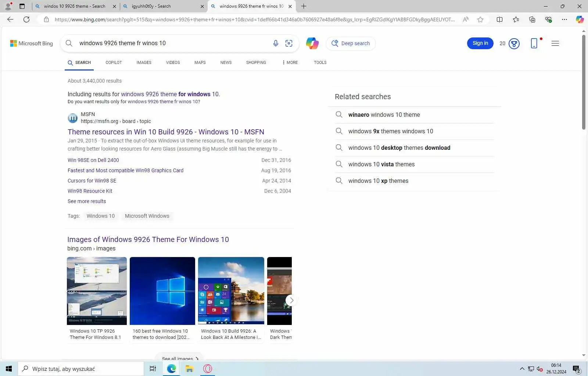Open Copilot sidebar in Edge toolbar
Screen dimensions: 588x376
pyautogui.click(x=580, y=19)
